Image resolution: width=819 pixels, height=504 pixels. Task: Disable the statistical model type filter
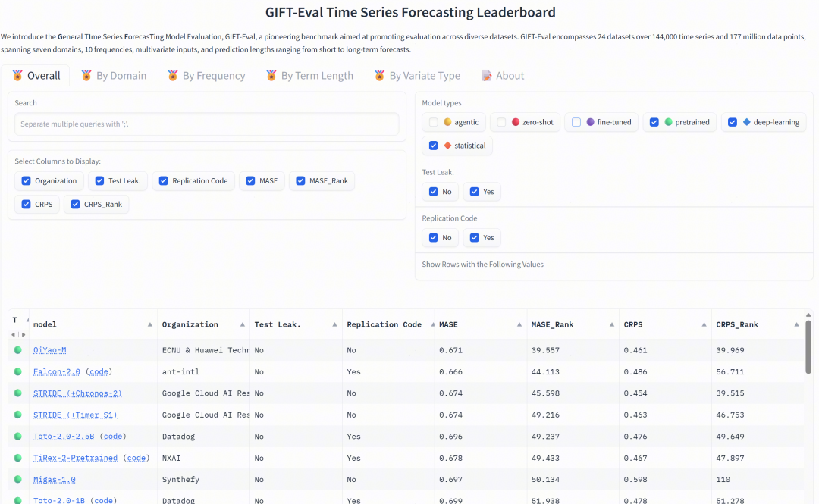coord(434,146)
